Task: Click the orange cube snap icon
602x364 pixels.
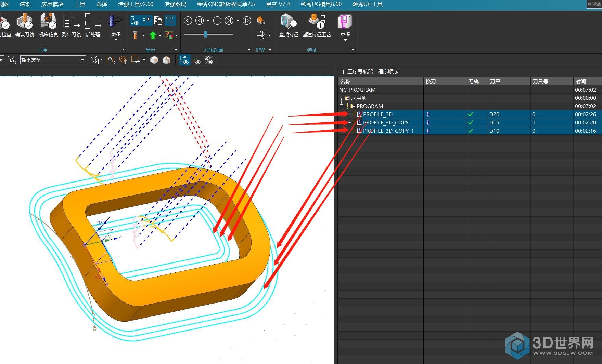Action: click(123, 60)
